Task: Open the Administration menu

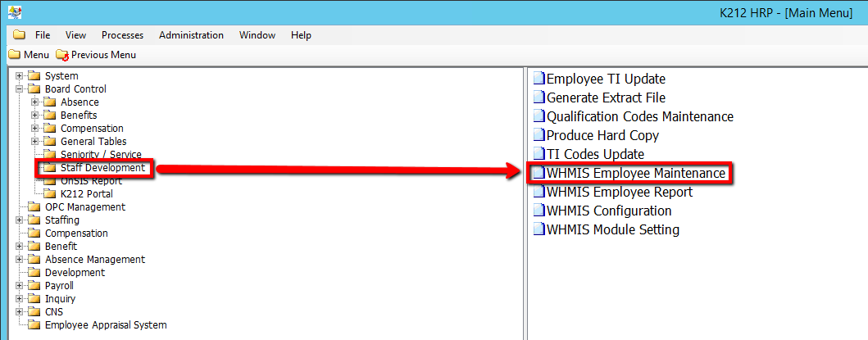Action: pyautogui.click(x=191, y=35)
